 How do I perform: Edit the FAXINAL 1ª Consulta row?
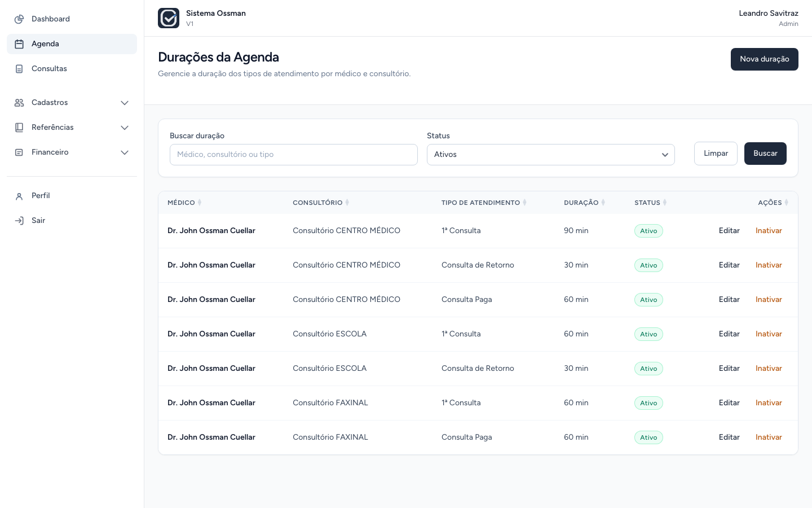[x=729, y=403]
